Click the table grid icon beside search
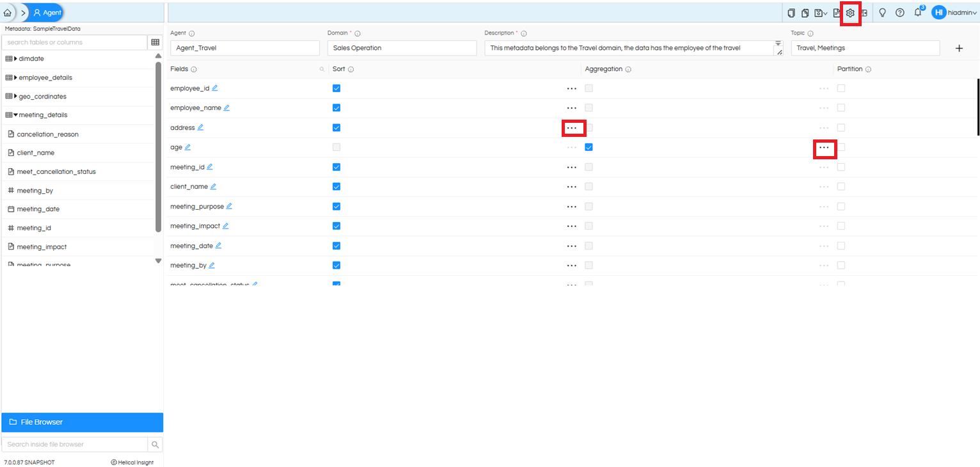Viewport: 980px width, 467px height. click(155, 42)
